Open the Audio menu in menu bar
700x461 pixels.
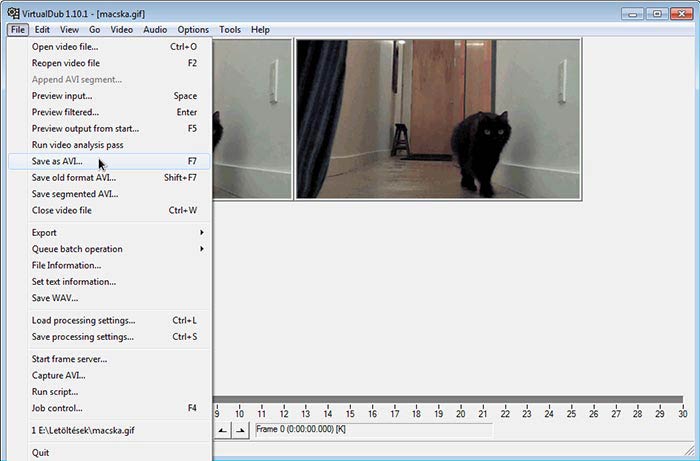(155, 30)
